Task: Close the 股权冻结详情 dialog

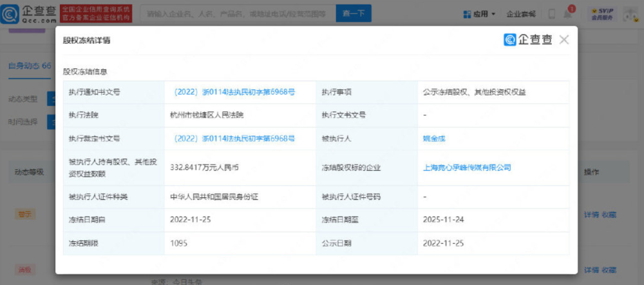Action: (x=564, y=40)
